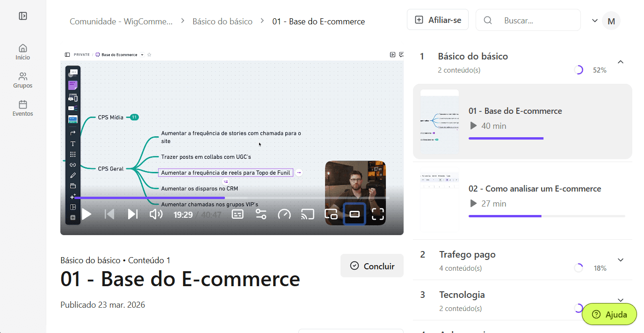This screenshot has width=644, height=333.
Task: Open Comunidade - WigComme... breadcrumb
Action: [121, 22]
